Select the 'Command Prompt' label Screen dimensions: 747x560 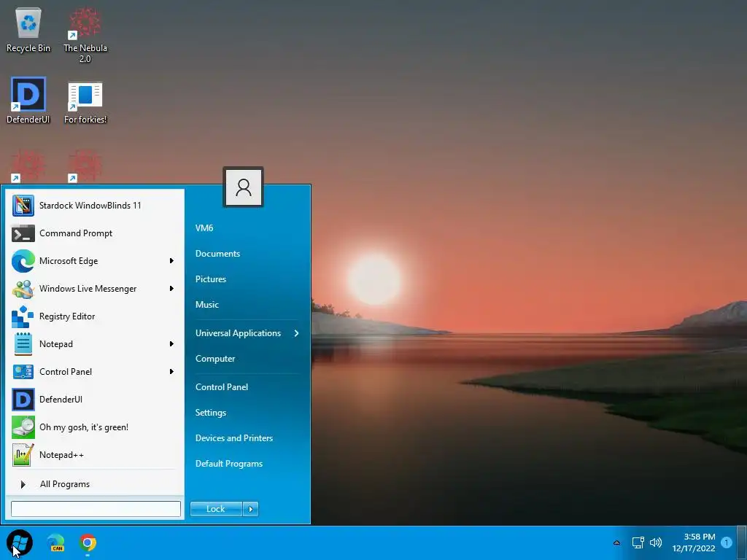76,233
